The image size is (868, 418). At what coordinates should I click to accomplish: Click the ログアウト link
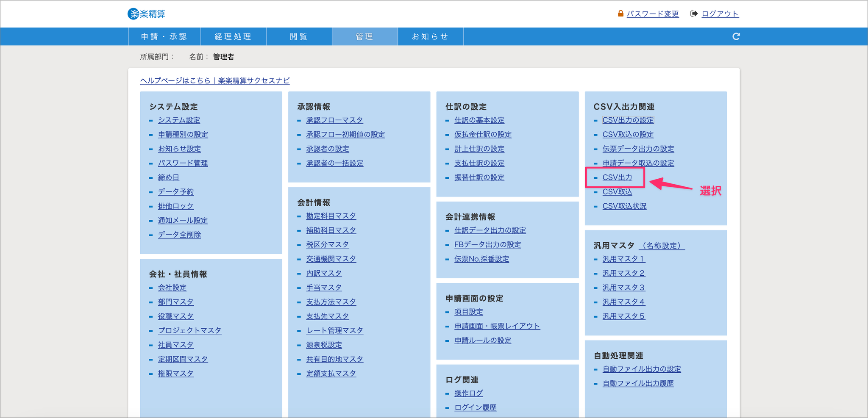(x=720, y=14)
